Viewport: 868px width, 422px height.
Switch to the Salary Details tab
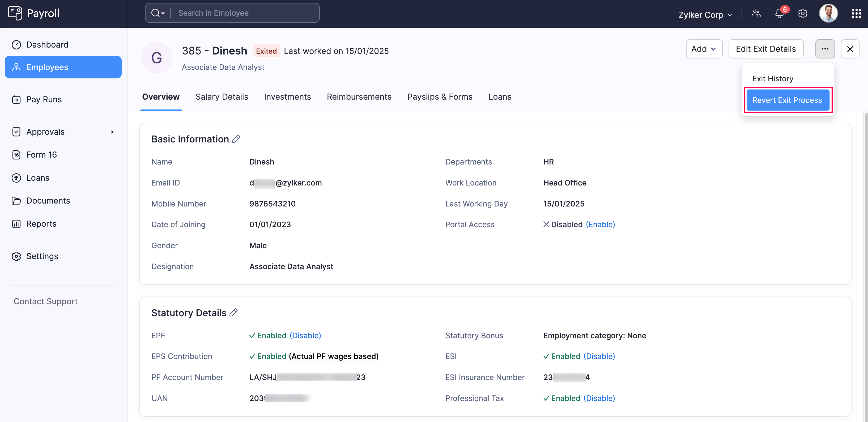coord(221,97)
